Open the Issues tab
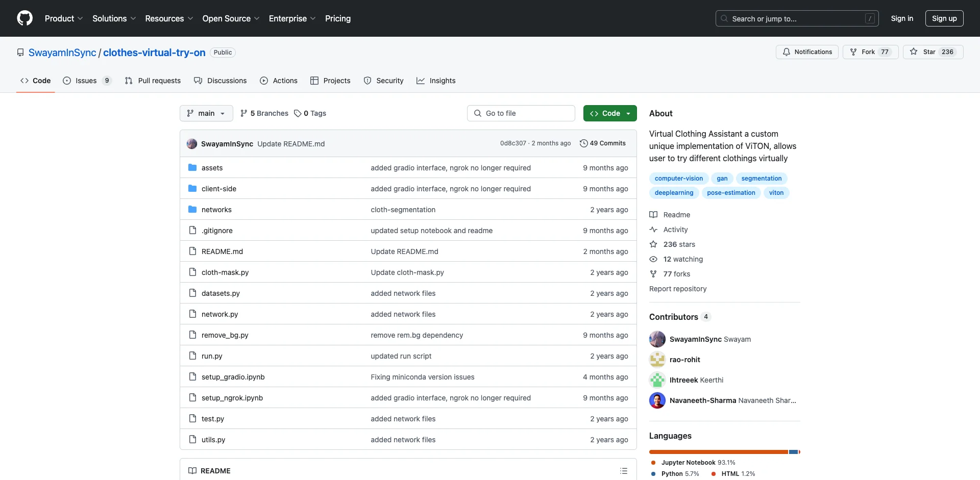Screen dimensions: 980x480 click(x=87, y=81)
